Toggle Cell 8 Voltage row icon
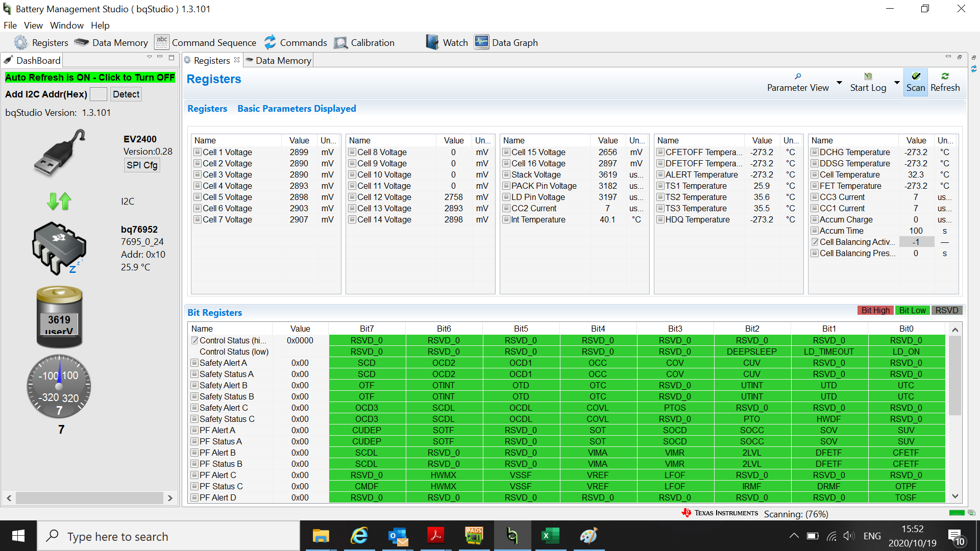Screen dimensions: 980x551 [x=352, y=152]
